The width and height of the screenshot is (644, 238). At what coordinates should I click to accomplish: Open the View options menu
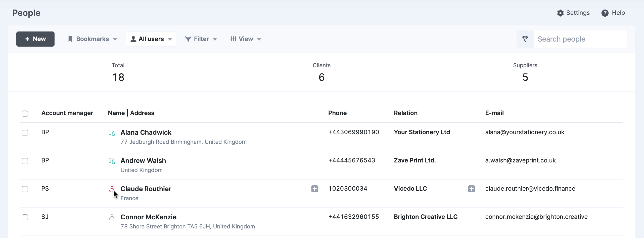point(246,39)
